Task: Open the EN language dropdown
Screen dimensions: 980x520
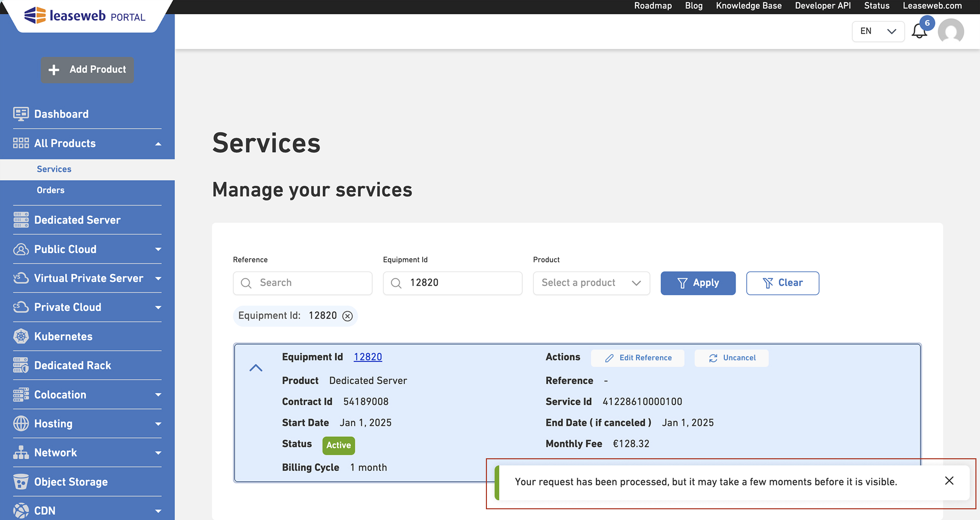Action: tap(878, 32)
